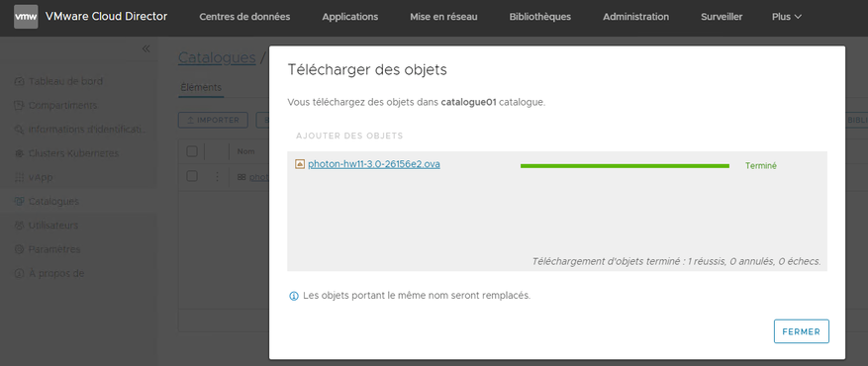This screenshot has width=868, height=366.
Task: Click the Catalogues sidebar icon
Action: pyautogui.click(x=19, y=201)
